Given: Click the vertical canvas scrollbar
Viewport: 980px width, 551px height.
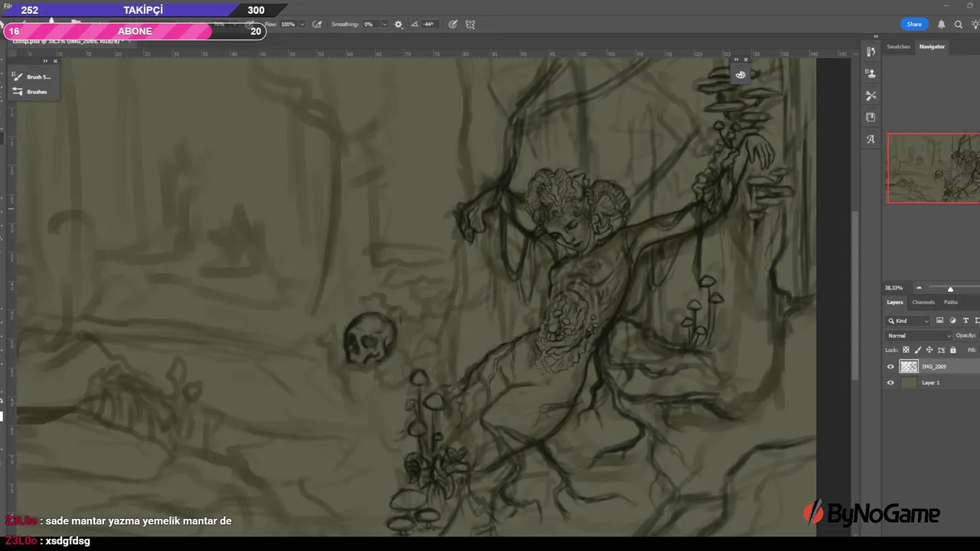Looking at the screenshot, I should (x=857, y=297).
